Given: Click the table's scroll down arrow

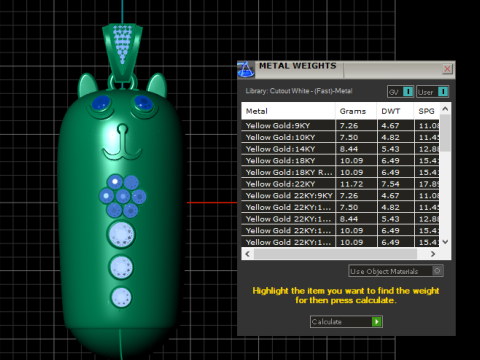Looking at the screenshot, I should 445,242.
